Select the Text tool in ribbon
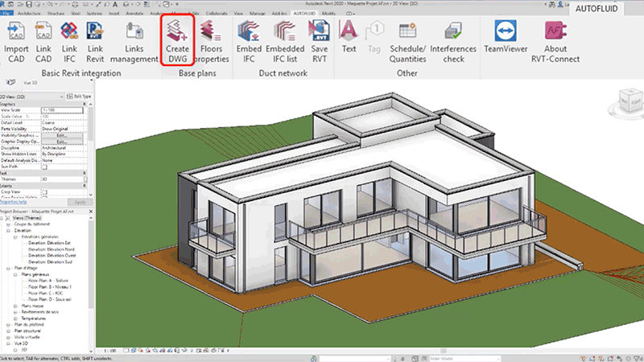Screen dimensions: 644x362 click(x=349, y=37)
